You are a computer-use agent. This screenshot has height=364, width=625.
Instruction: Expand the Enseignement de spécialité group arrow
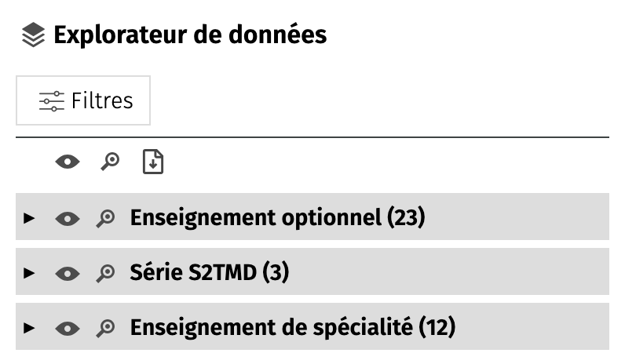[x=30, y=327]
